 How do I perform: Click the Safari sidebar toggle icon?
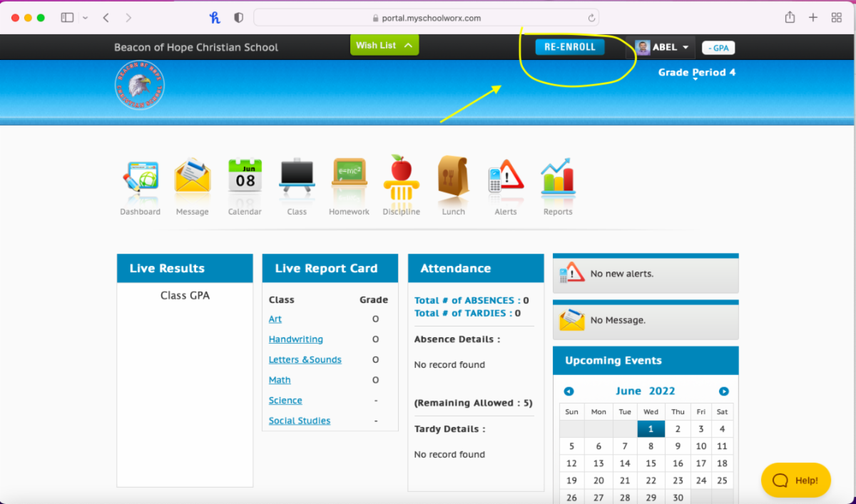coord(67,18)
